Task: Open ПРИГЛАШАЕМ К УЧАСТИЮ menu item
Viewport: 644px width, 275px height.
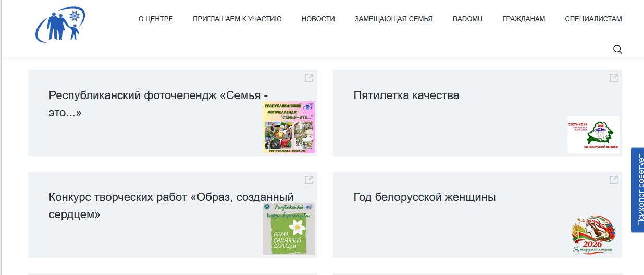Action: [237, 19]
